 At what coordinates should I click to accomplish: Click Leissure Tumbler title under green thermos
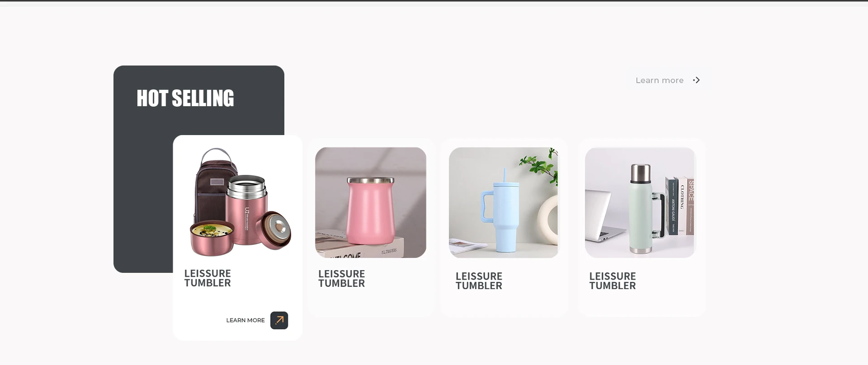point(613,281)
